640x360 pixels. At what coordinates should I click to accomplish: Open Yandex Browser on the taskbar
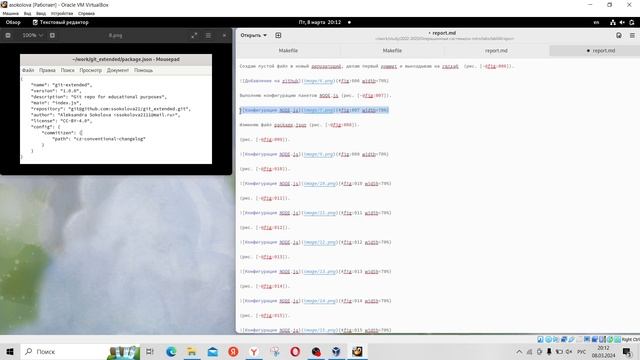254,351
